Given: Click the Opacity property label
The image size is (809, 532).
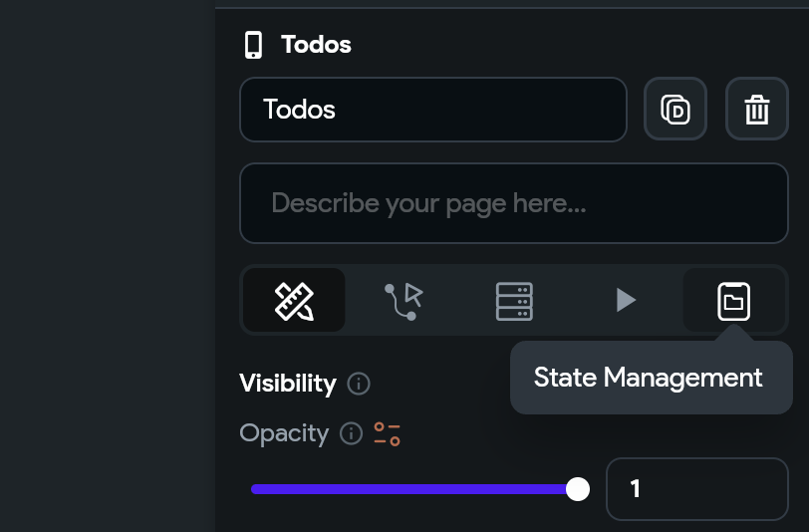Looking at the screenshot, I should (x=284, y=433).
